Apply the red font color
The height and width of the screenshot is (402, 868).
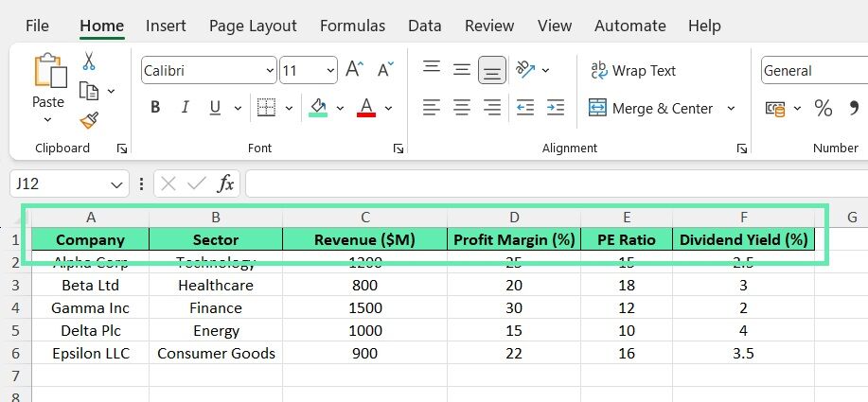(x=366, y=107)
